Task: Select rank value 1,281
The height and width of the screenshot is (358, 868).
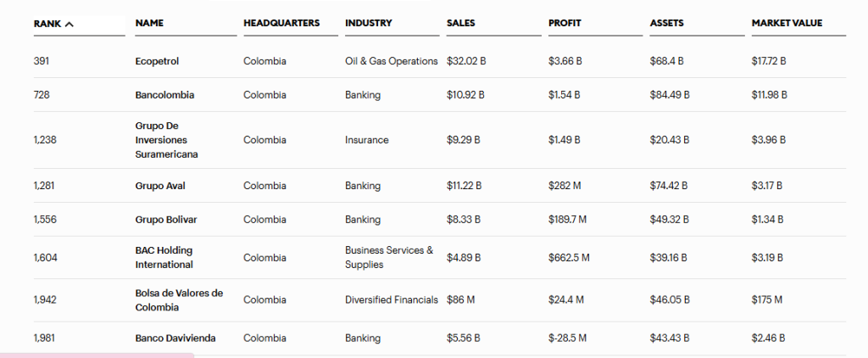Action: point(45,186)
